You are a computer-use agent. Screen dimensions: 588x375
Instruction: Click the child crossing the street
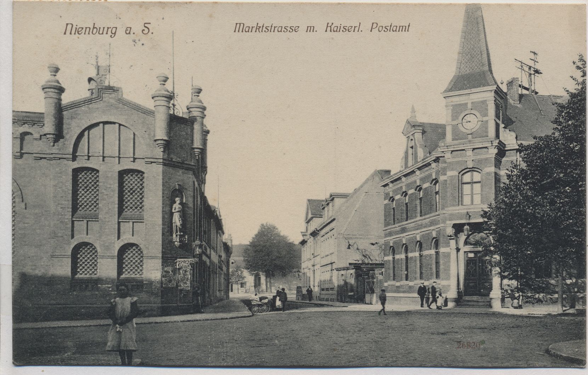(x=382, y=302)
